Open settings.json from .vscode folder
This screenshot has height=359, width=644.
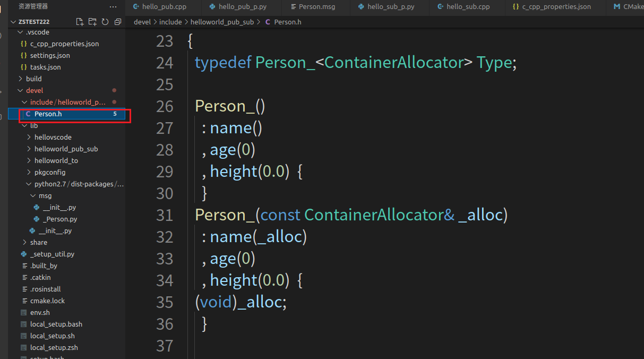pyautogui.click(x=49, y=55)
